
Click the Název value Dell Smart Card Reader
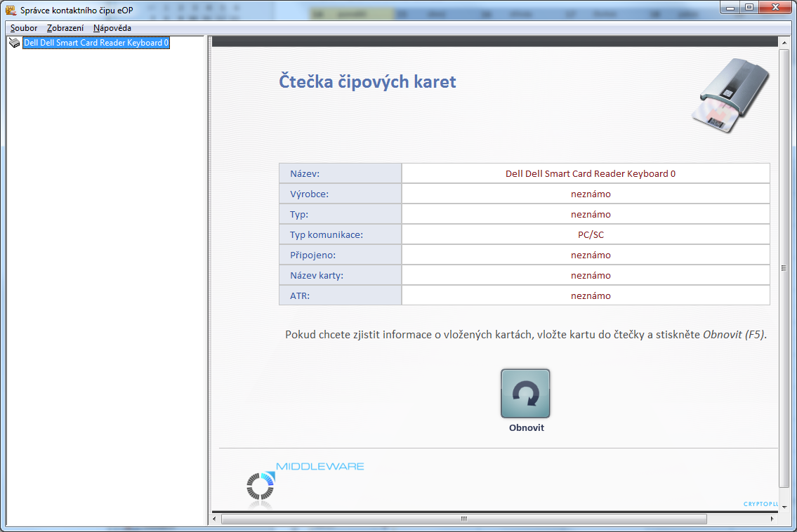(591, 174)
